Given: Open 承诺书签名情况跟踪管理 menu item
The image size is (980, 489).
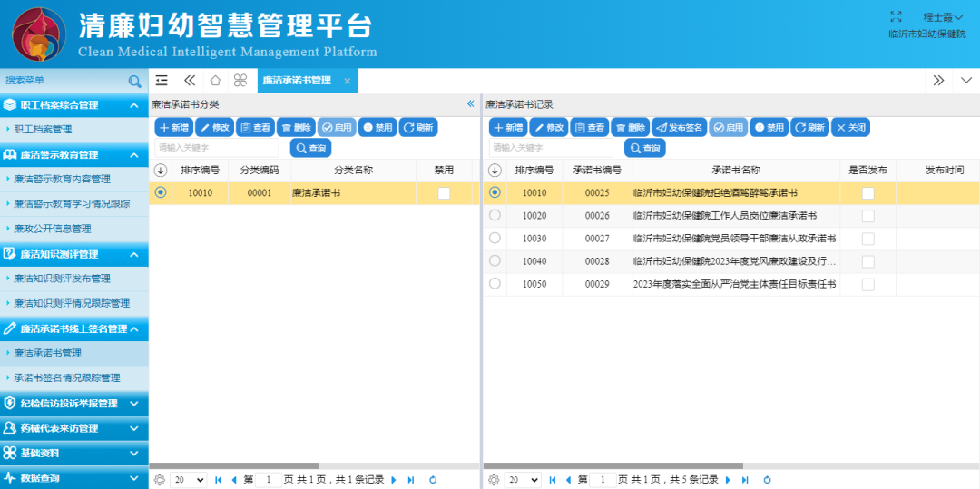Looking at the screenshot, I should click(74, 377).
